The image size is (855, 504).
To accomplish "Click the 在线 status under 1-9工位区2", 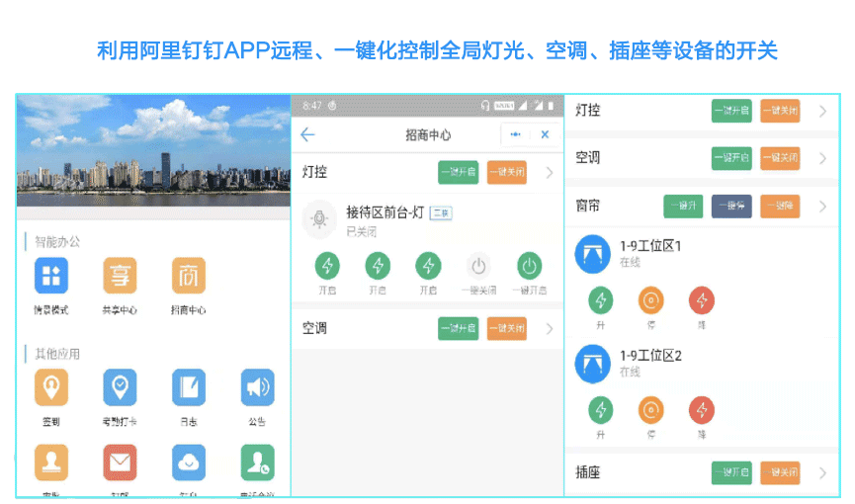I will [630, 372].
